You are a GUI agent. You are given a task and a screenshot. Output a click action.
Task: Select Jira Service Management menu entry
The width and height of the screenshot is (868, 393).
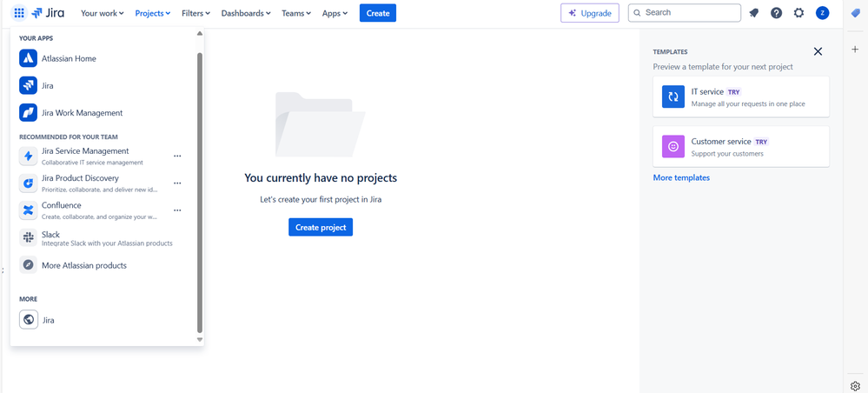tap(102, 156)
